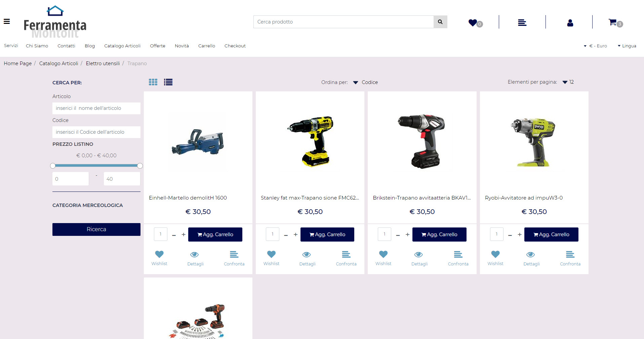Open the Euro currency dropdown
Viewport: 644px width, 339px height.
(595, 46)
